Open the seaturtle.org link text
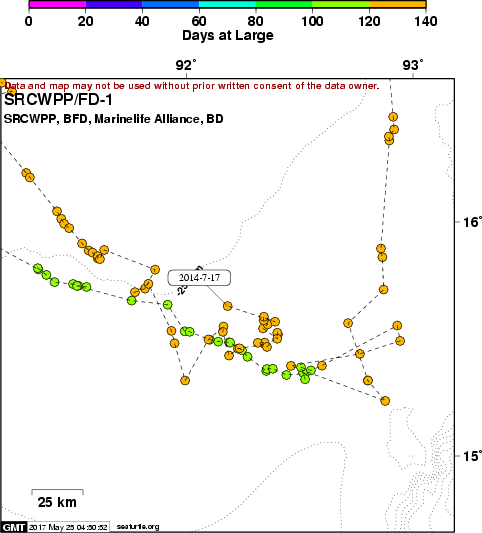Screen dimensions: 482x533 [138, 527]
